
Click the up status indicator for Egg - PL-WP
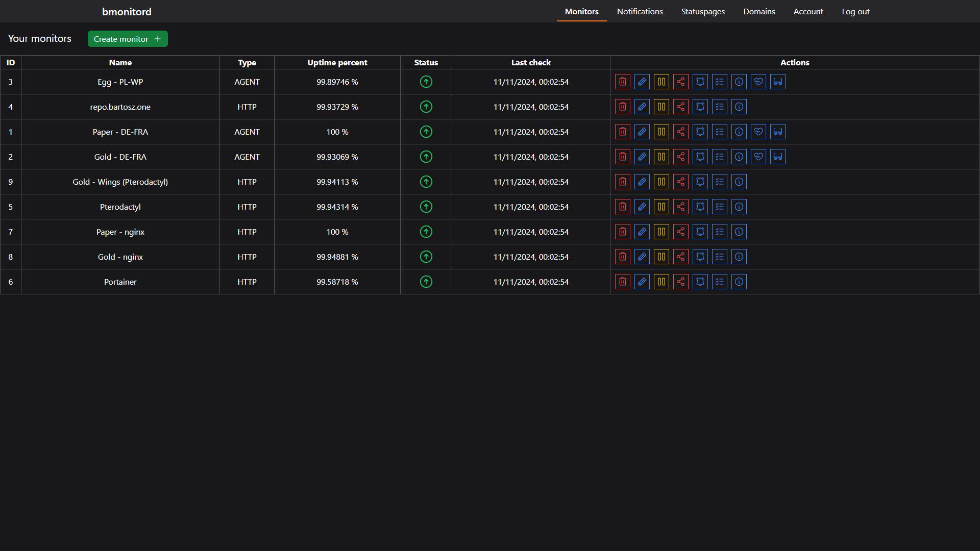pos(426,82)
